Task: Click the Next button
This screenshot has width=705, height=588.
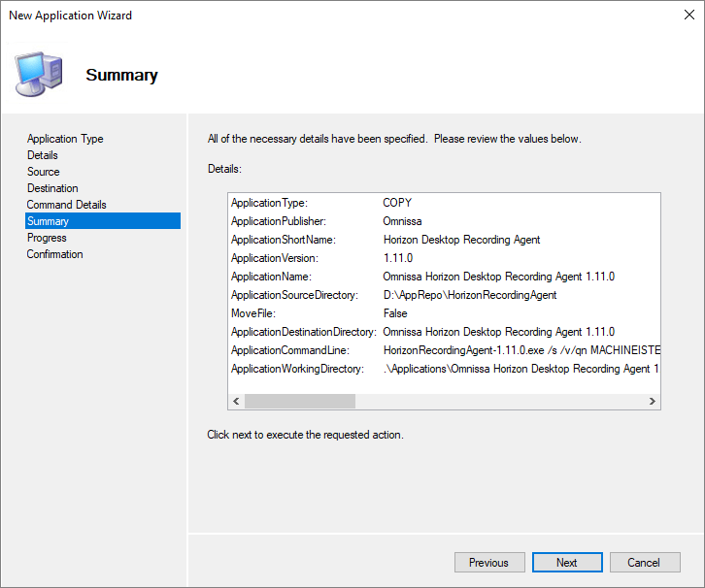Action: (x=567, y=563)
